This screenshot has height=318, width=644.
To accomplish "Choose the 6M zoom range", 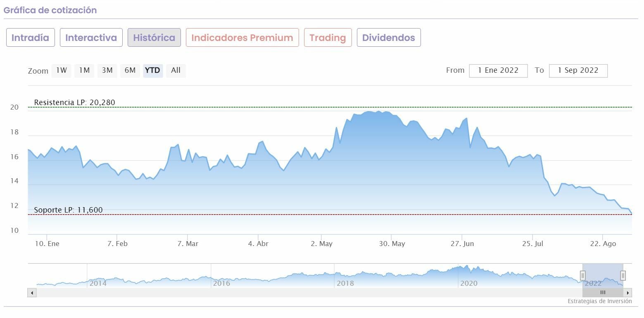I will pyautogui.click(x=130, y=70).
